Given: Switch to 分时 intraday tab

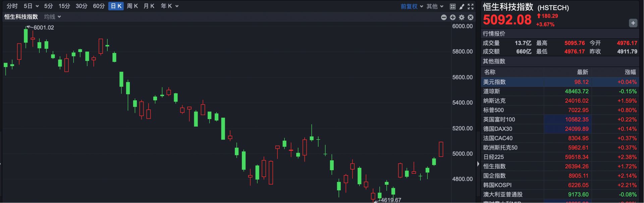Looking at the screenshot, I should tap(12, 6).
